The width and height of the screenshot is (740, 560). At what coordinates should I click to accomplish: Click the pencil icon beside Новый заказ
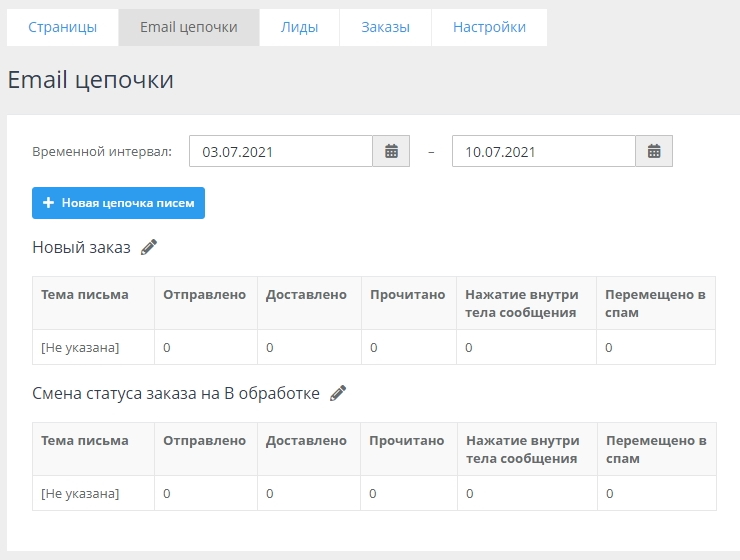149,247
